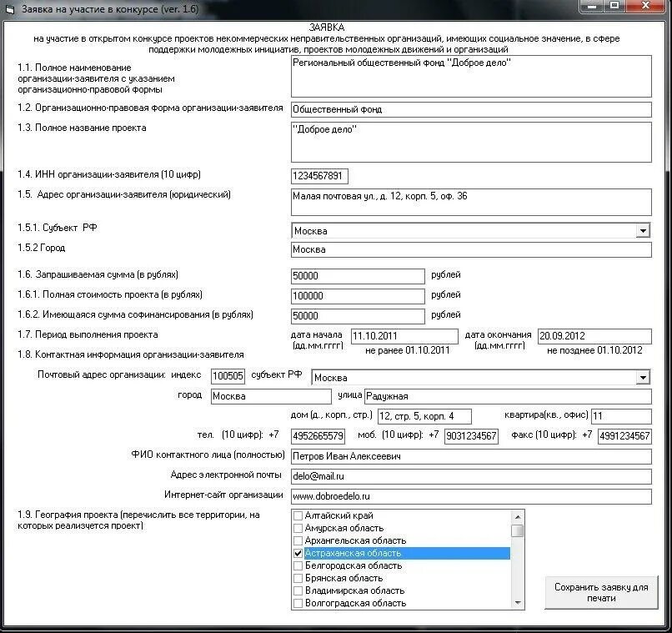The height and width of the screenshot is (633, 672).
Task: Click the ИНН field with 1234567891
Action: (x=319, y=176)
